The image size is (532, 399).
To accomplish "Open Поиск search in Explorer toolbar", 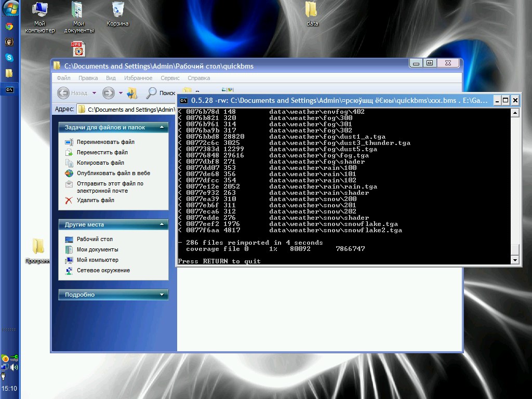I will point(161,92).
